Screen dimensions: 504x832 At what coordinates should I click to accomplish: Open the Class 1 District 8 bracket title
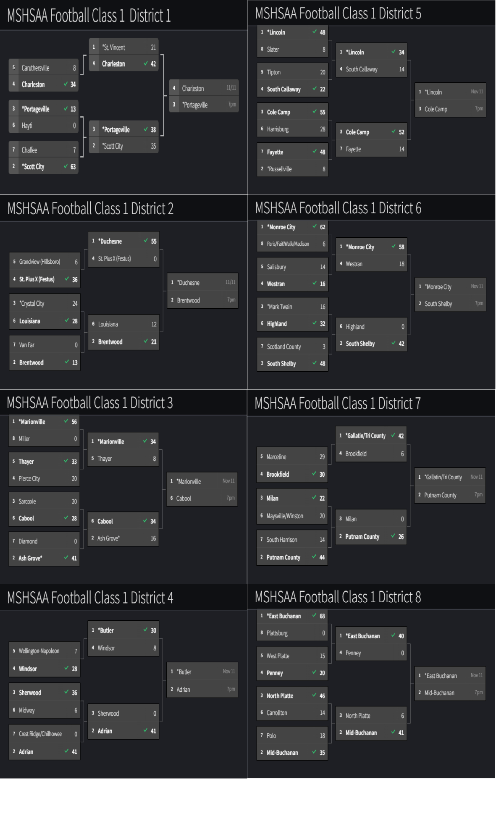click(338, 597)
